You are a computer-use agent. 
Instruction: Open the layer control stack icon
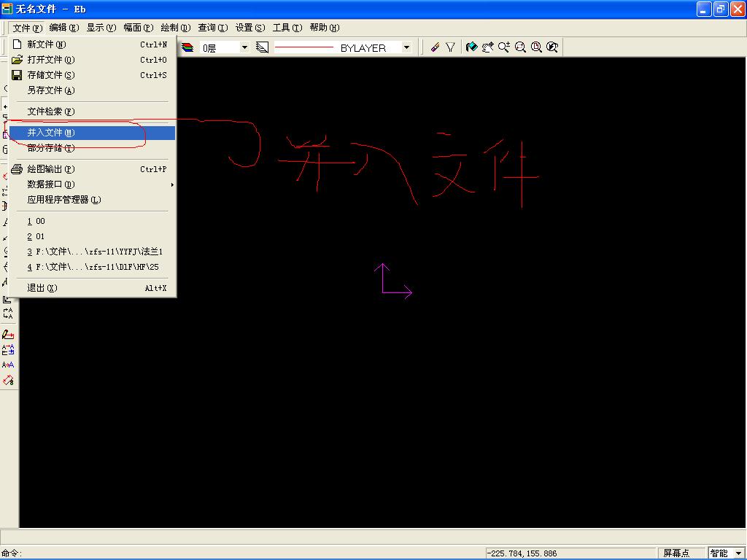(187, 47)
